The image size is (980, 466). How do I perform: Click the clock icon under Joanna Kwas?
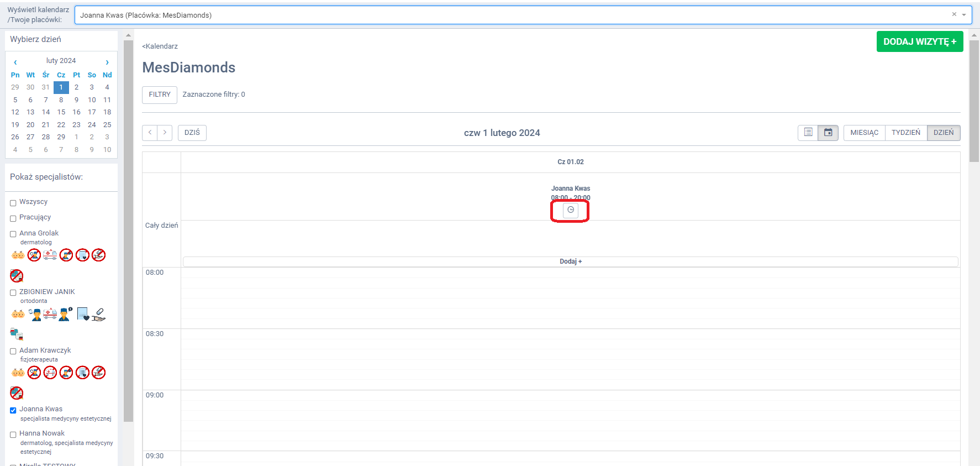click(x=570, y=210)
